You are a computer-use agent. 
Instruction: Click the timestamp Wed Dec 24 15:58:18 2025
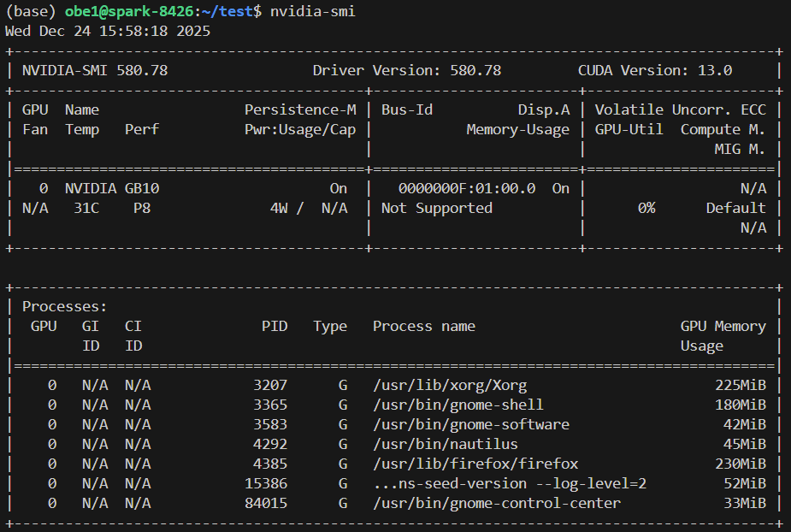pyautogui.click(x=108, y=31)
